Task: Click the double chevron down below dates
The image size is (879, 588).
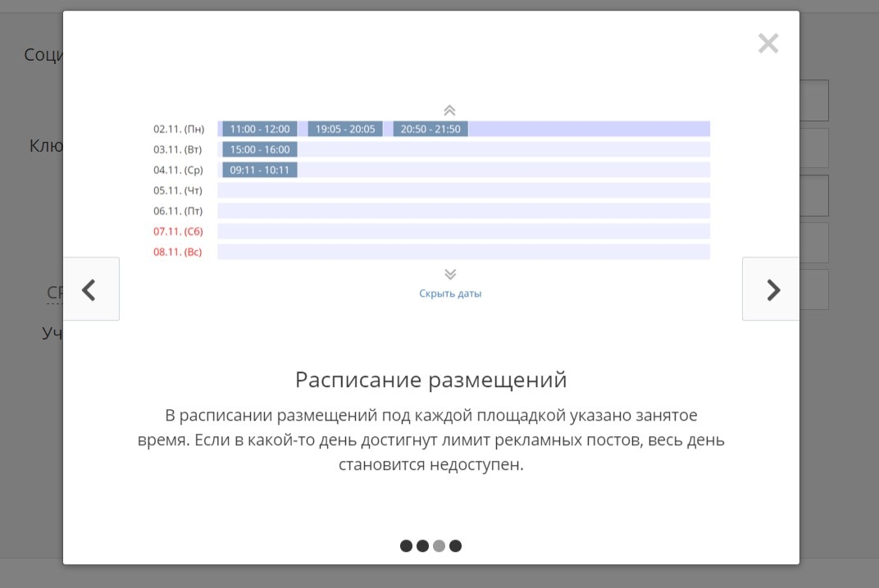Action: coord(450,274)
